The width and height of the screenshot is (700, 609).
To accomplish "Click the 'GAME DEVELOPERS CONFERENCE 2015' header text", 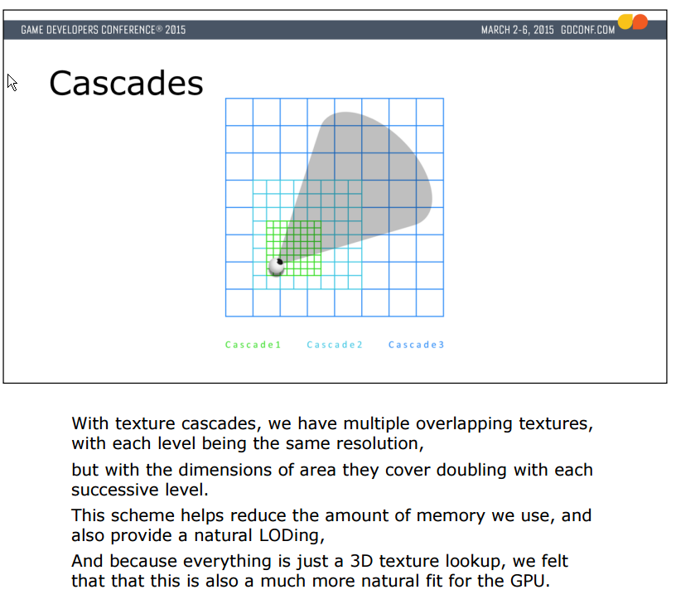I will pos(103,30).
